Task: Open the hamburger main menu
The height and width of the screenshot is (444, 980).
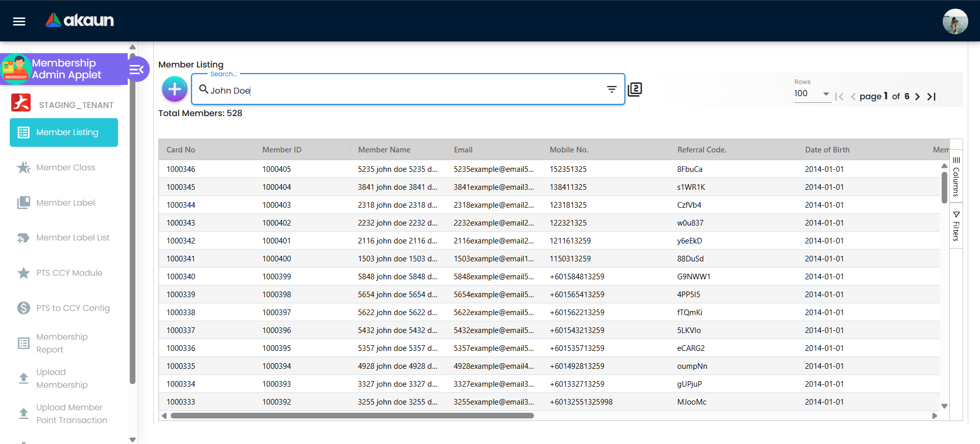Action: click(x=19, y=21)
